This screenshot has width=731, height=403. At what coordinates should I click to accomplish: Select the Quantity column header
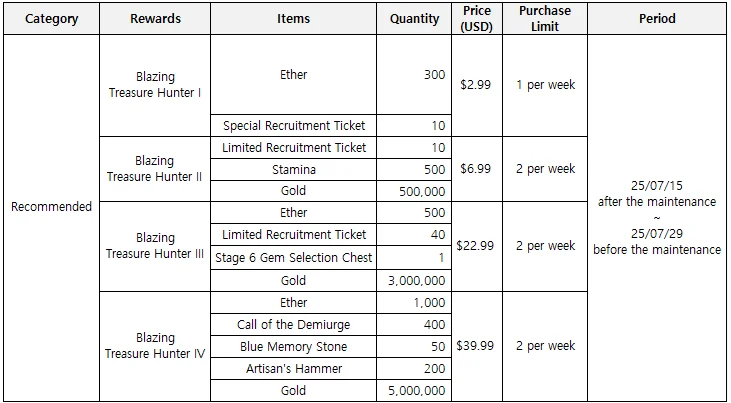point(414,19)
